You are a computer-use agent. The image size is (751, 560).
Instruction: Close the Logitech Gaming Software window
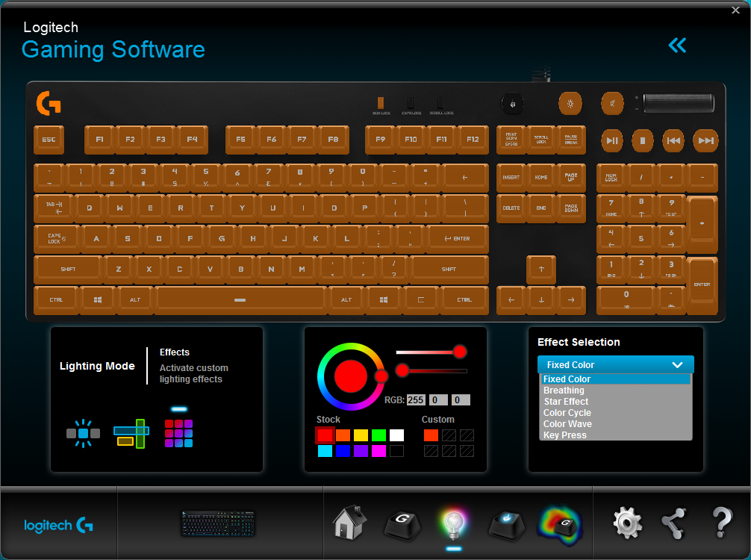click(735, 10)
